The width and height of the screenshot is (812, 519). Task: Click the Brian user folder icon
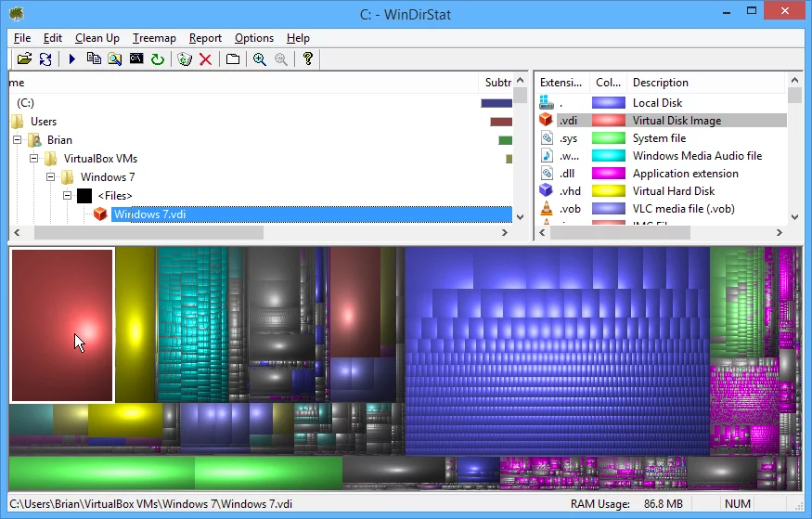(34, 140)
